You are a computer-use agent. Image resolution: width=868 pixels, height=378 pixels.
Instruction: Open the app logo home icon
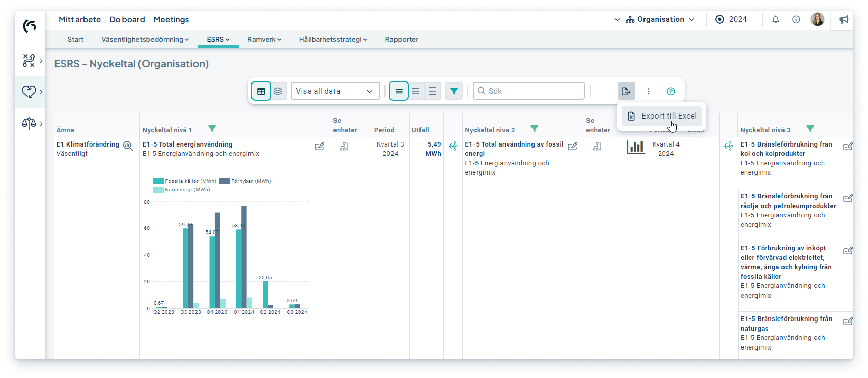[x=30, y=26]
